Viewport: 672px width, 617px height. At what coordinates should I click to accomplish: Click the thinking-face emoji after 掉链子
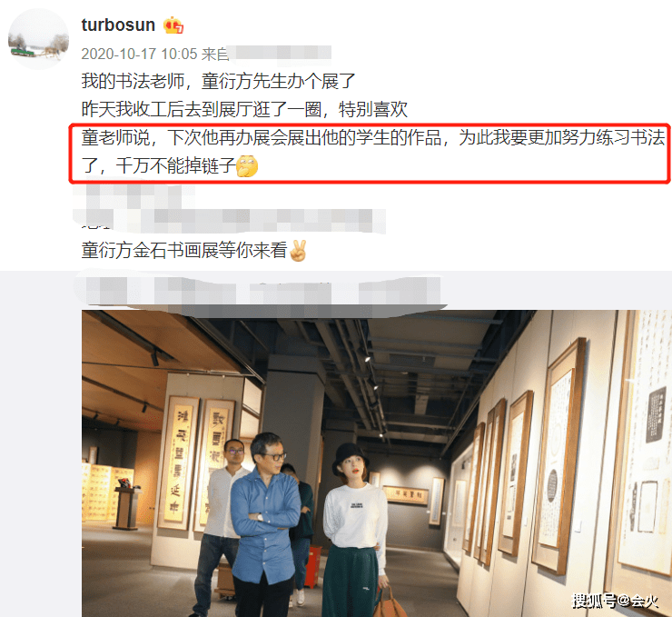point(247,166)
